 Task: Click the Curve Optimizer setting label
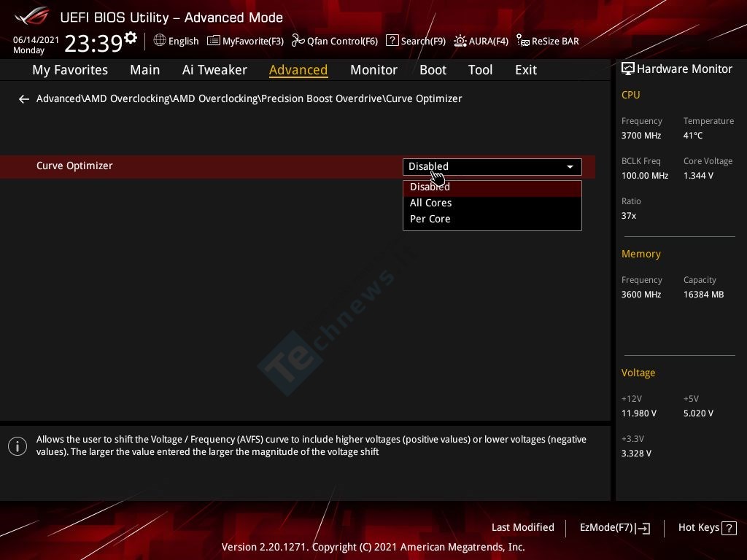[74, 166]
